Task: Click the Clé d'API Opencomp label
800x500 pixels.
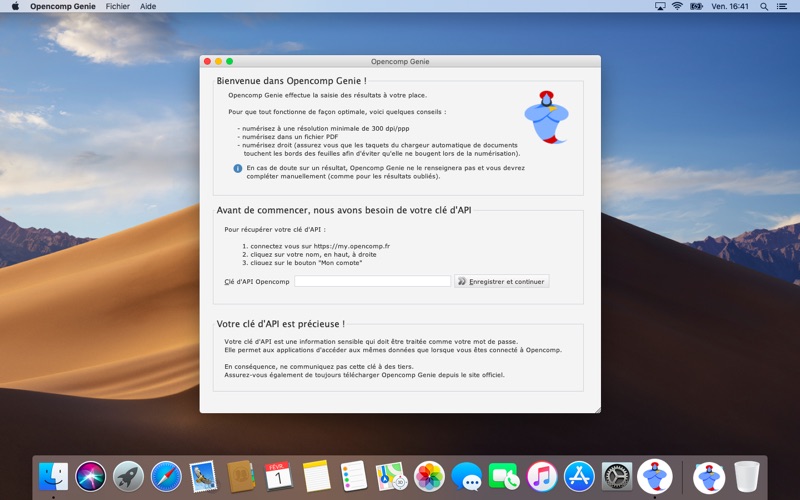Action: pos(257,282)
